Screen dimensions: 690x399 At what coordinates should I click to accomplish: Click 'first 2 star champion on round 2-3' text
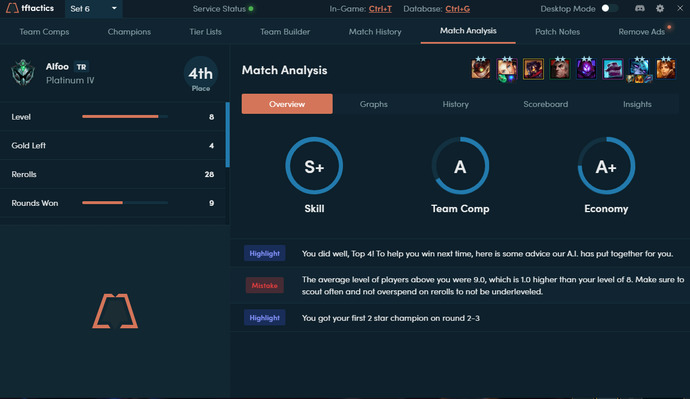pos(391,318)
